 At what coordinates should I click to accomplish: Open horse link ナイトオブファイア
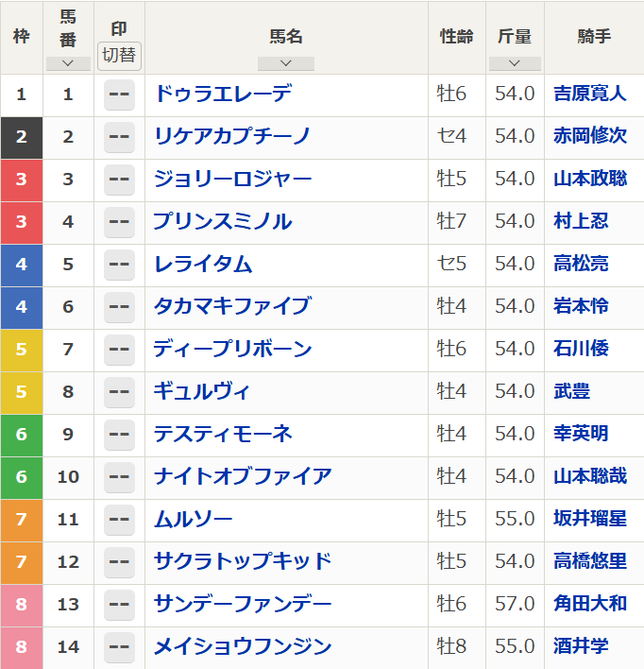click(243, 476)
